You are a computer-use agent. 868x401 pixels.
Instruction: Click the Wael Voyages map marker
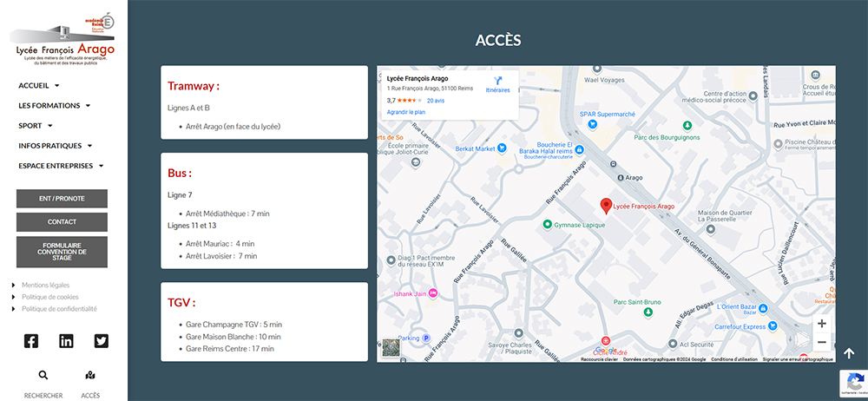click(597, 69)
